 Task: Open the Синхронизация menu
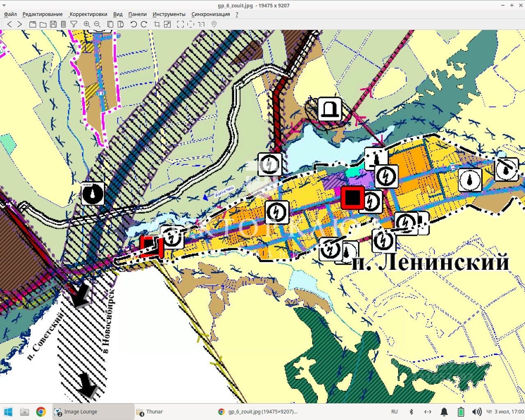(x=211, y=14)
